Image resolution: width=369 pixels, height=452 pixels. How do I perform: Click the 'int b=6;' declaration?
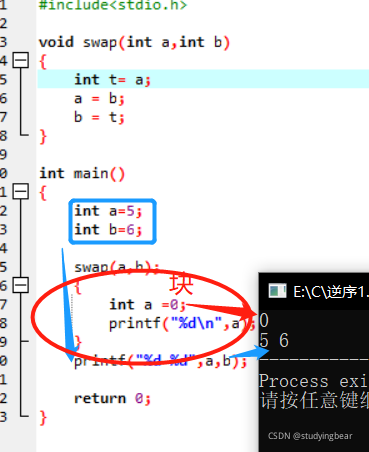click(x=108, y=230)
